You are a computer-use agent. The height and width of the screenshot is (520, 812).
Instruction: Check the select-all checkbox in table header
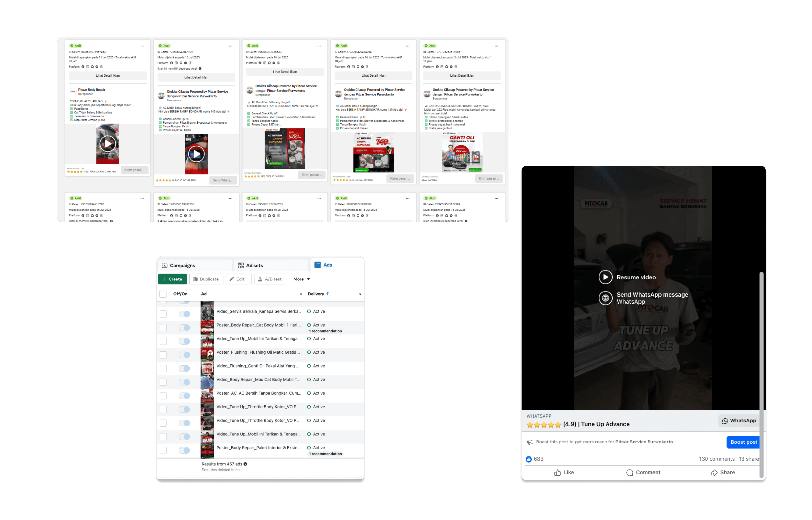[x=163, y=294]
